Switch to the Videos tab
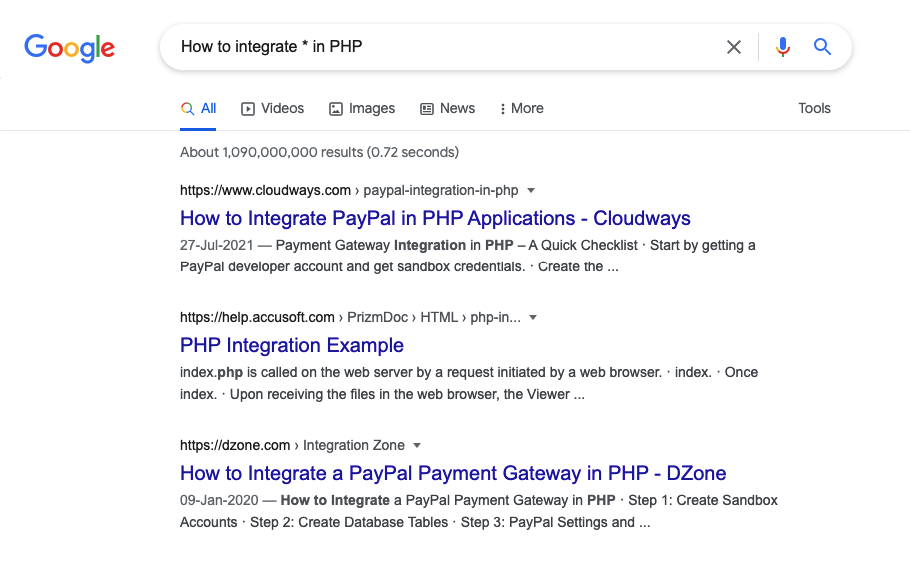This screenshot has height=563, width=910. click(272, 109)
